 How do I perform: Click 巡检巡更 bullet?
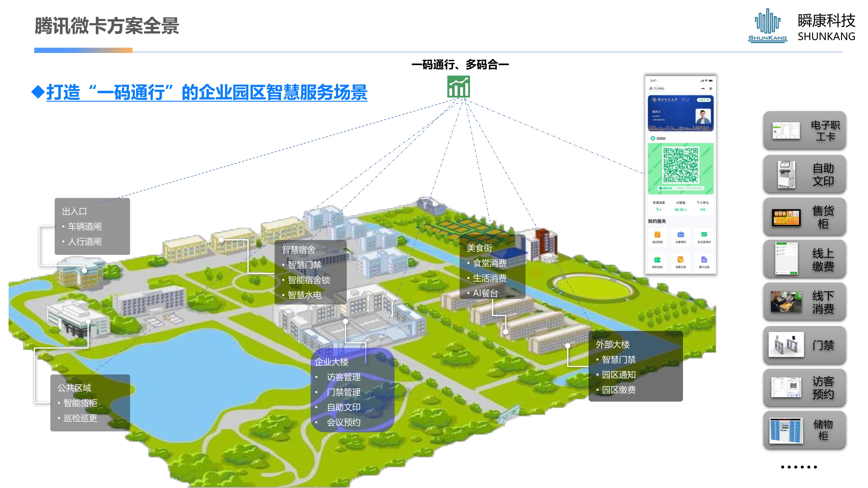(80, 418)
